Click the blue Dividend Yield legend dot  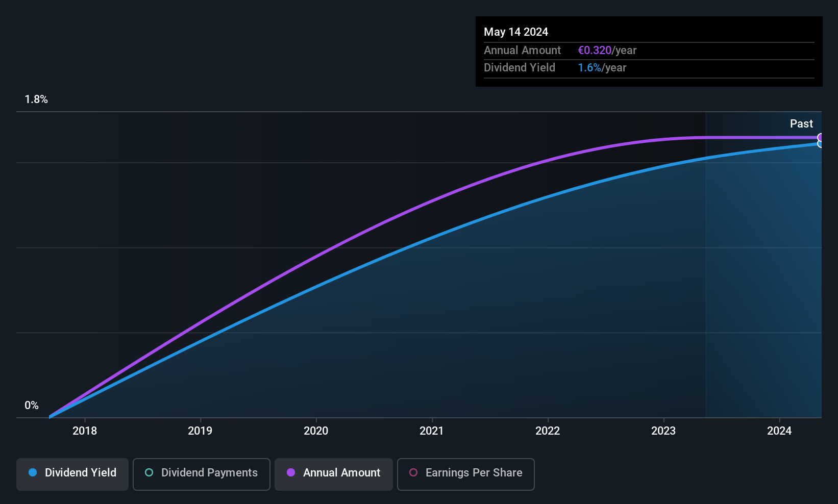[x=33, y=472]
